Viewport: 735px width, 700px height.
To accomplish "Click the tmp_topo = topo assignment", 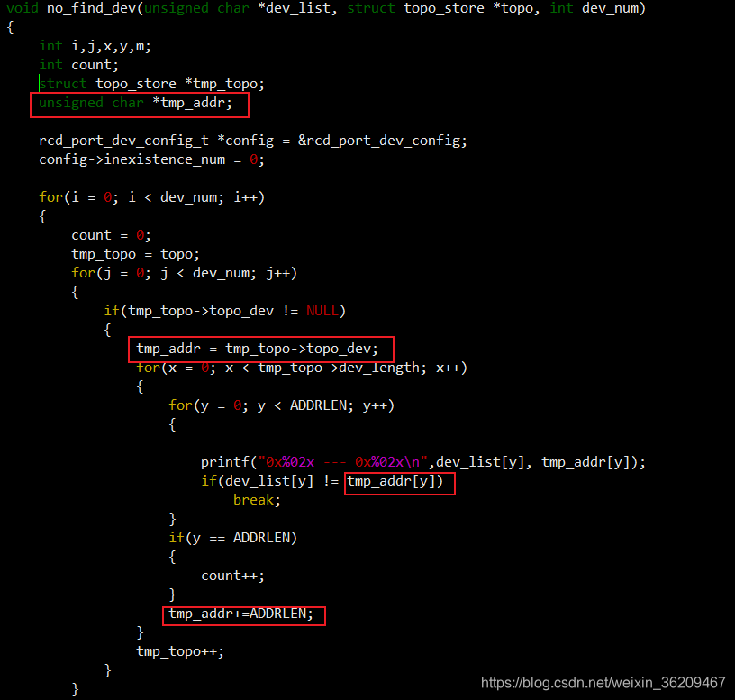I will point(135,255).
